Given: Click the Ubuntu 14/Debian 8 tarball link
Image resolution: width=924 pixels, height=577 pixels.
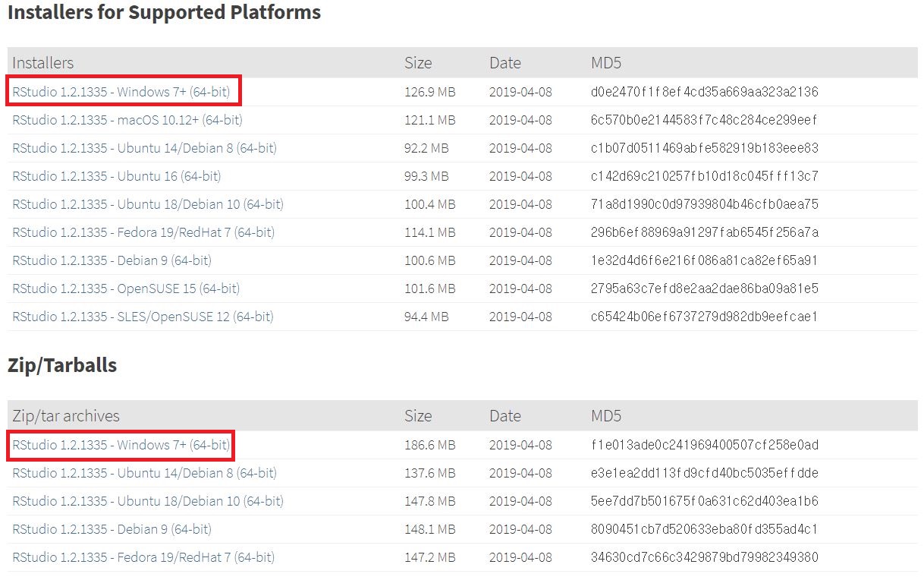Looking at the screenshot, I should tap(144, 473).
